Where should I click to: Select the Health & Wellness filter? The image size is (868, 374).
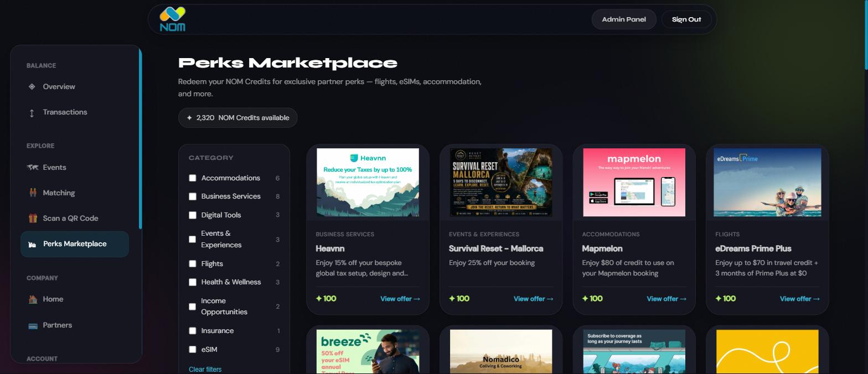[193, 282]
